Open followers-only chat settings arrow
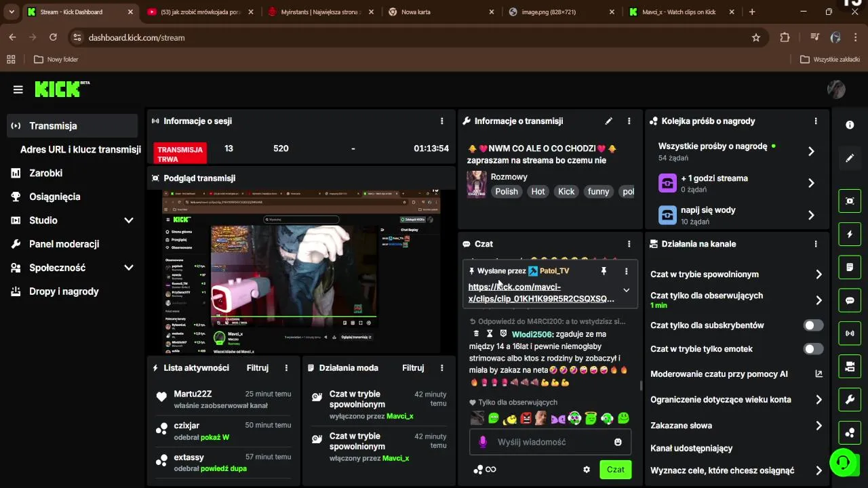 pyautogui.click(x=818, y=300)
